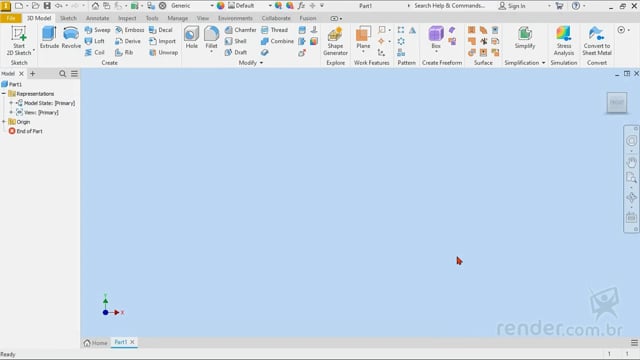Switch to the Sketch ribbon tab

click(68, 18)
